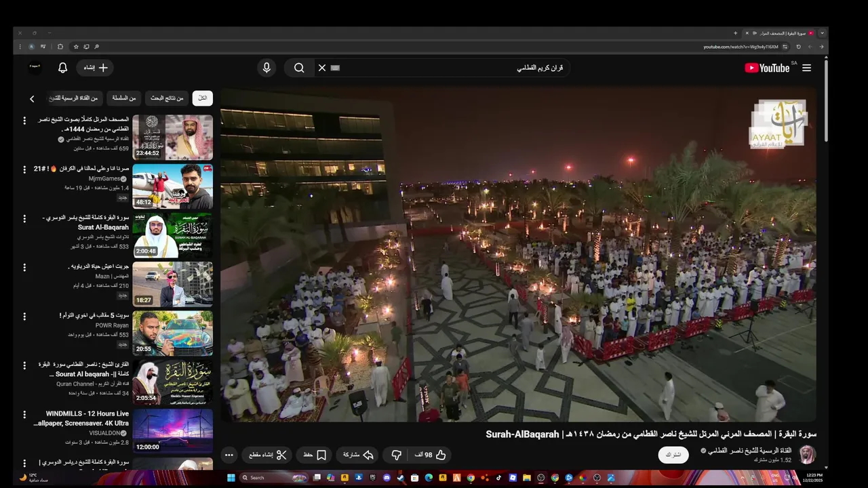Click POWR Rayan channel name
The width and height of the screenshot is (868, 488).
click(x=112, y=325)
